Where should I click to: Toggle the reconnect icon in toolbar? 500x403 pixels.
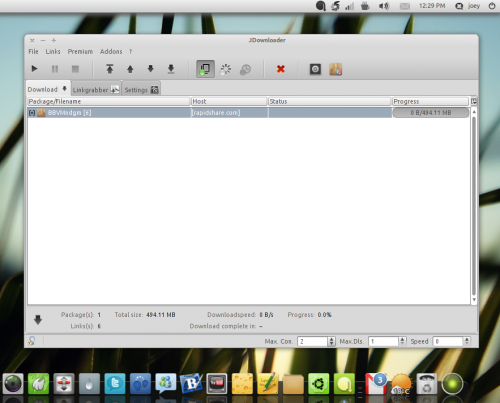click(226, 69)
